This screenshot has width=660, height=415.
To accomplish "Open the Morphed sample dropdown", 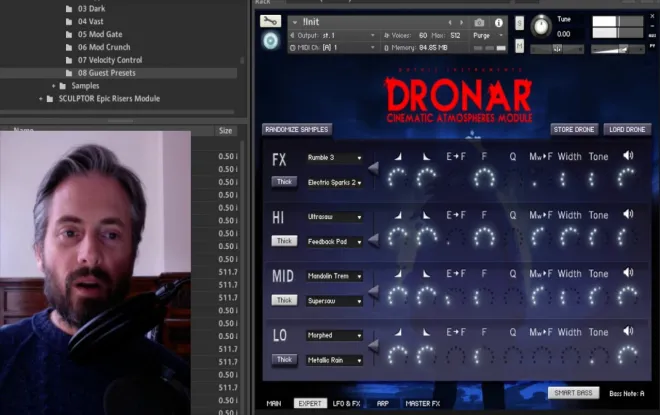I will [x=334, y=335].
